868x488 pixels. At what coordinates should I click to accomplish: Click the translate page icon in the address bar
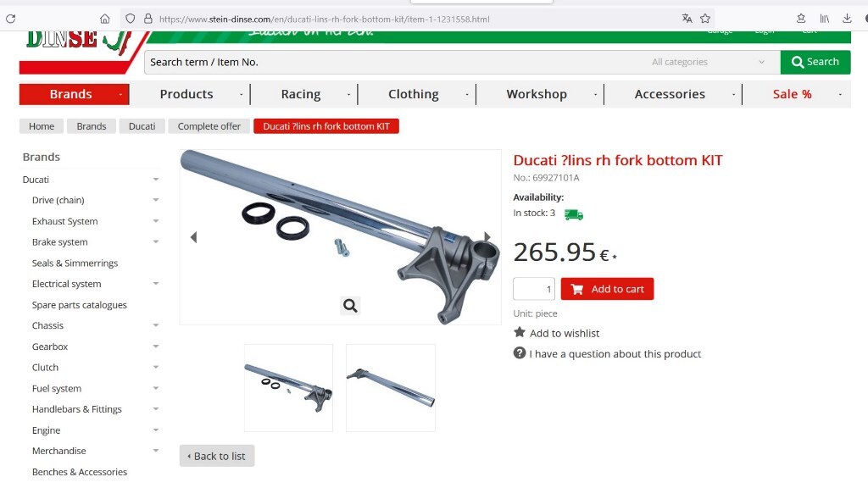coord(687,19)
